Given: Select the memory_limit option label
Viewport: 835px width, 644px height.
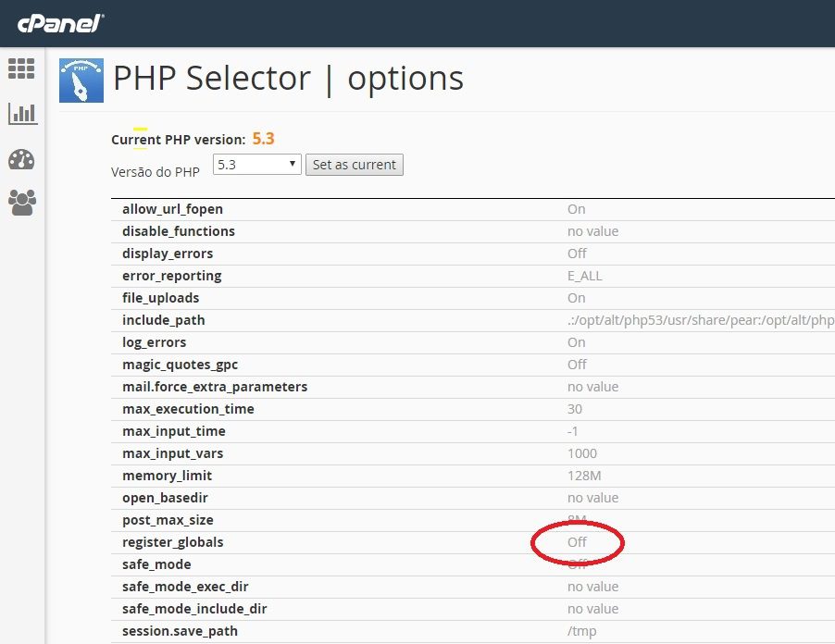Looking at the screenshot, I should (167, 476).
